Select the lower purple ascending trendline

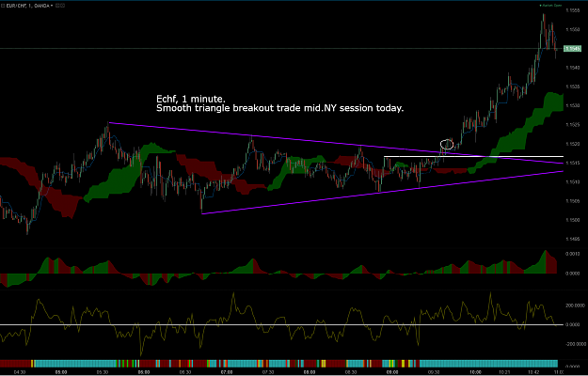(383, 193)
